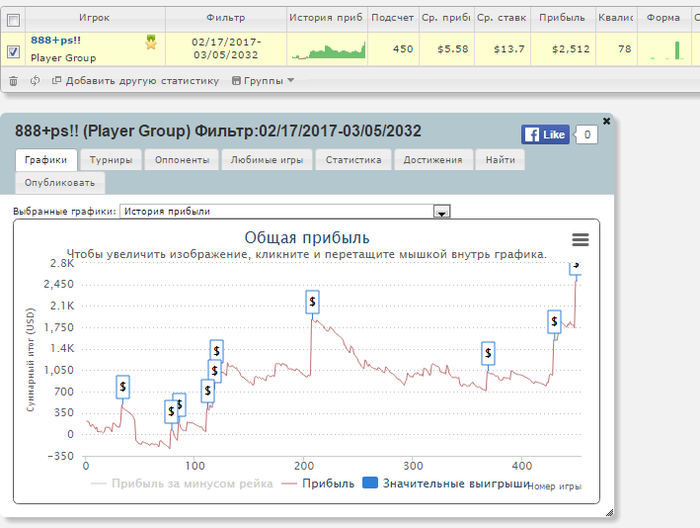Click the $13.7 average stake value

pyautogui.click(x=508, y=49)
